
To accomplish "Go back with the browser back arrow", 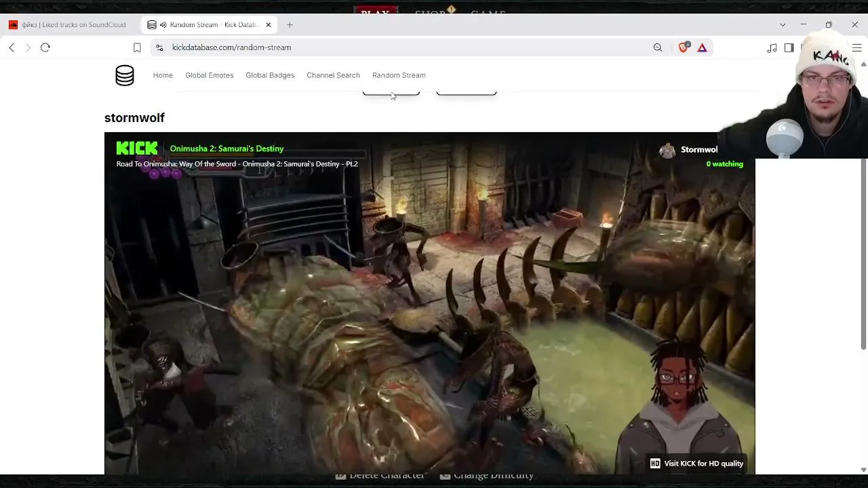I will [12, 47].
